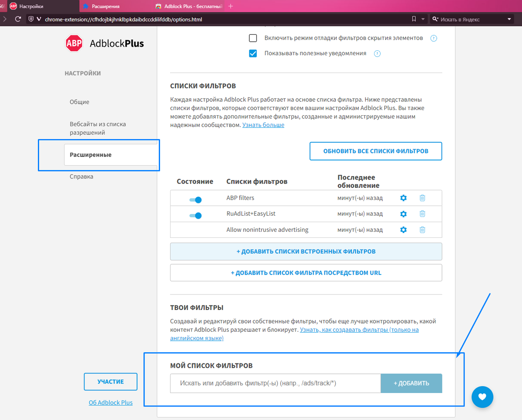This screenshot has width=522, height=420.
Task: Delete the RuAdList+EasyList list
Action: pyautogui.click(x=422, y=213)
